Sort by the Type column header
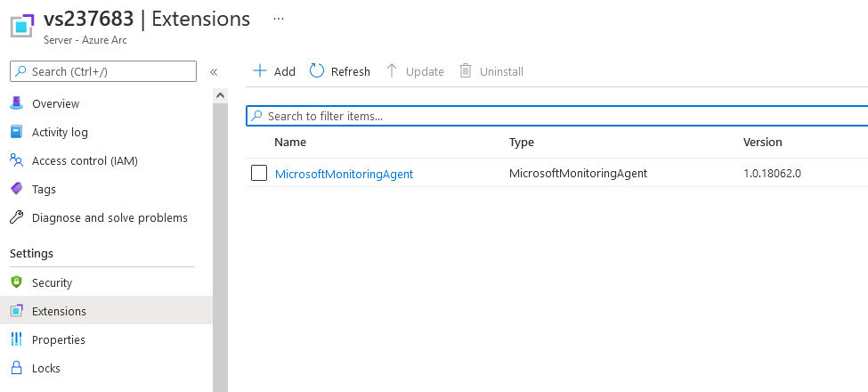Screen dimensions: 868x392 [x=522, y=143]
